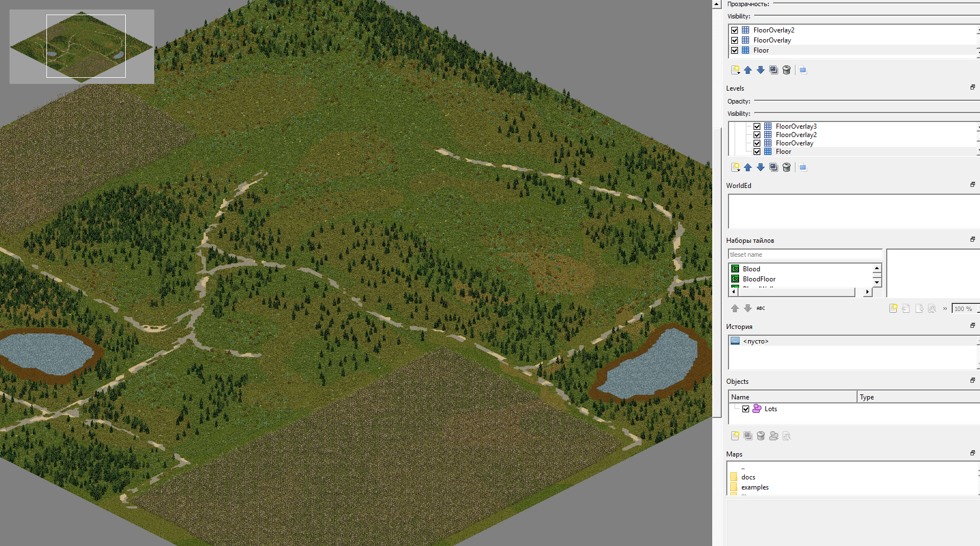
Task: Select the BloodFloor tileset
Action: point(759,279)
